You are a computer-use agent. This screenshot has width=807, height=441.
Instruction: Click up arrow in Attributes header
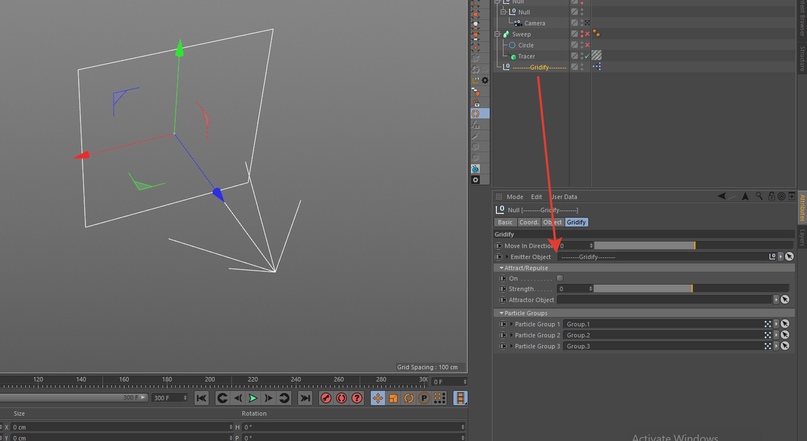pyautogui.click(x=745, y=196)
